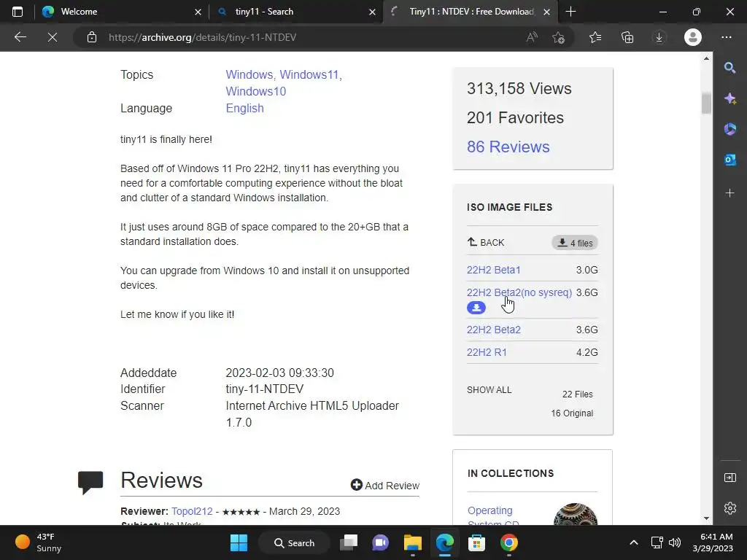Screen dimensions: 747x560
Task: Open a new tab with plus button
Action: click(x=570, y=12)
